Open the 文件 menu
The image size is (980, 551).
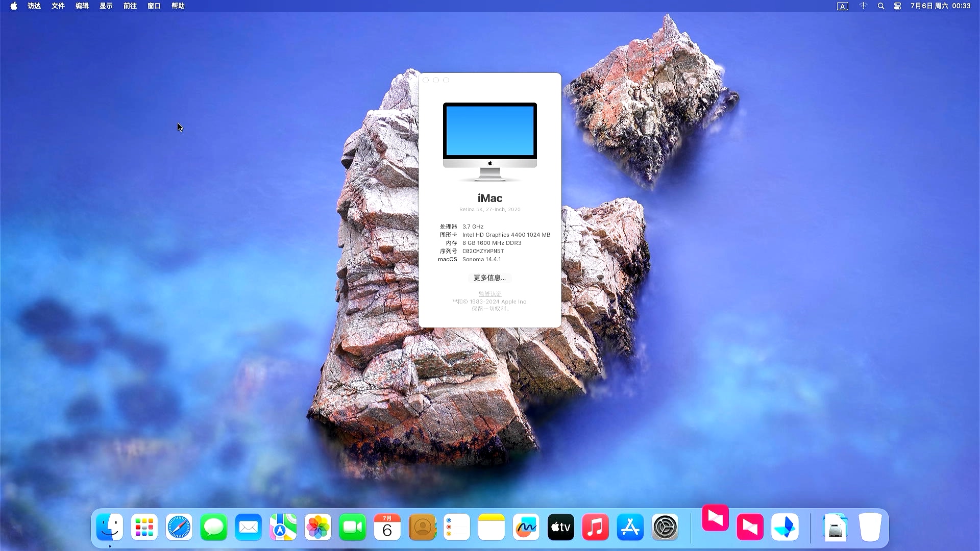(x=58, y=6)
